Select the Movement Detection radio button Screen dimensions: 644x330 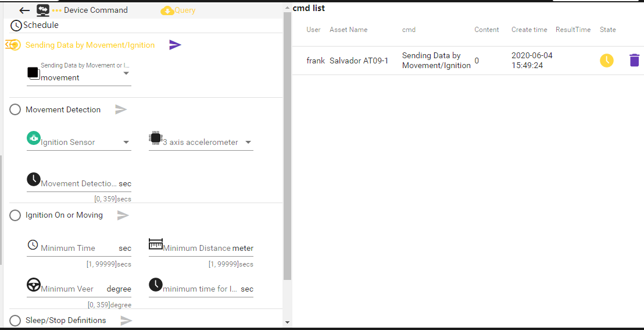point(15,109)
